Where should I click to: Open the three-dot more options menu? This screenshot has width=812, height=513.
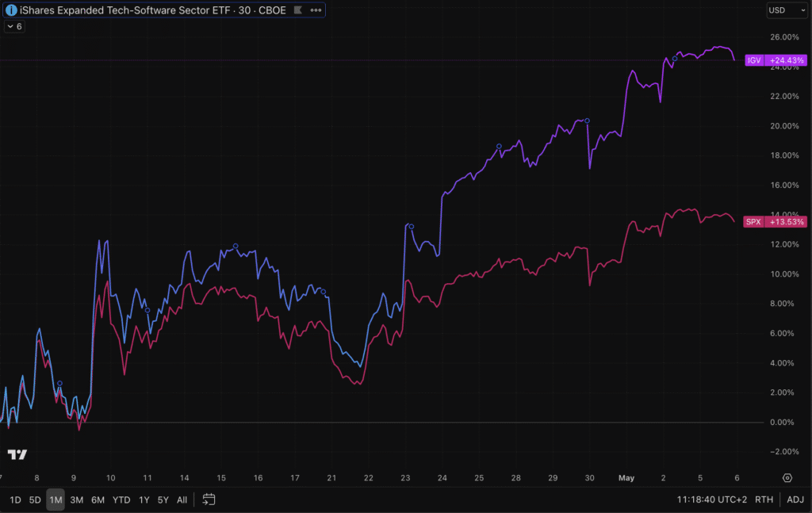pos(316,11)
